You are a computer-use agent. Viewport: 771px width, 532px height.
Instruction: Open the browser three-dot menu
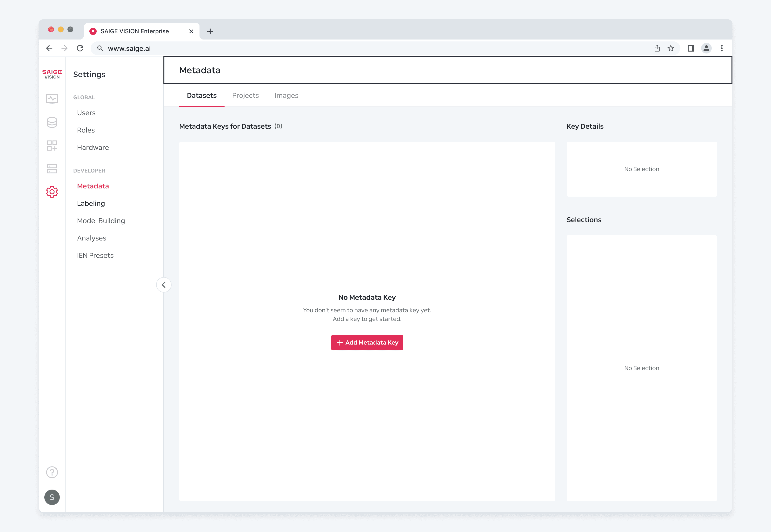click(722, 48)
